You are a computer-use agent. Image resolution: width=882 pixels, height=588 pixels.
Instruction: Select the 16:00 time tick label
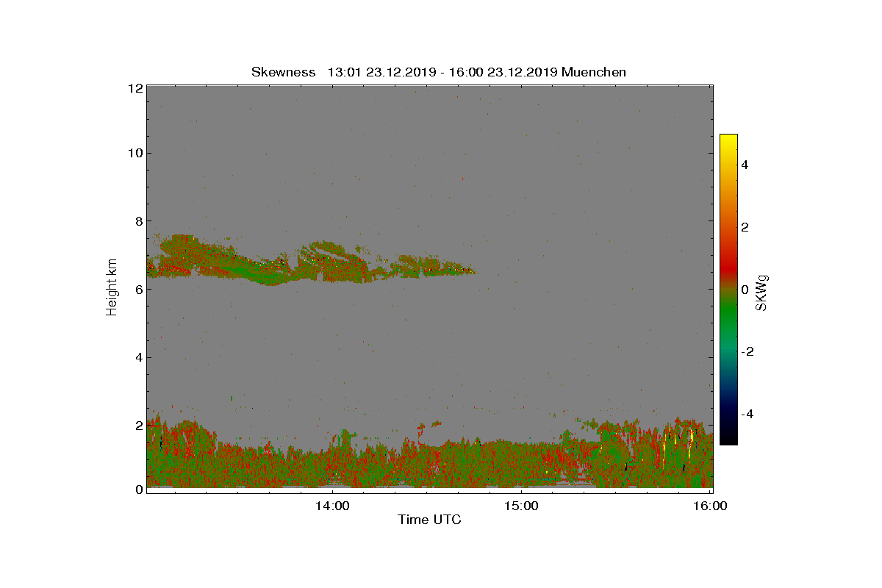point(709,506)
